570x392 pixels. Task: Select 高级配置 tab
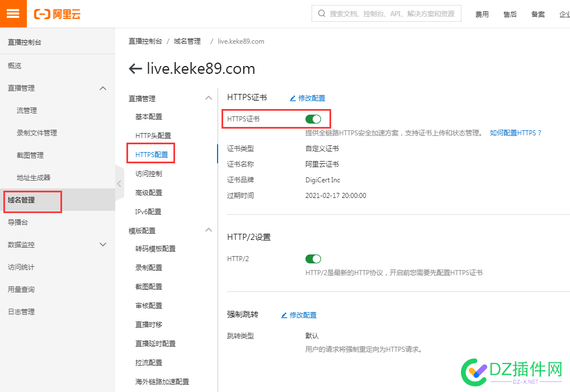click(149, 192)
